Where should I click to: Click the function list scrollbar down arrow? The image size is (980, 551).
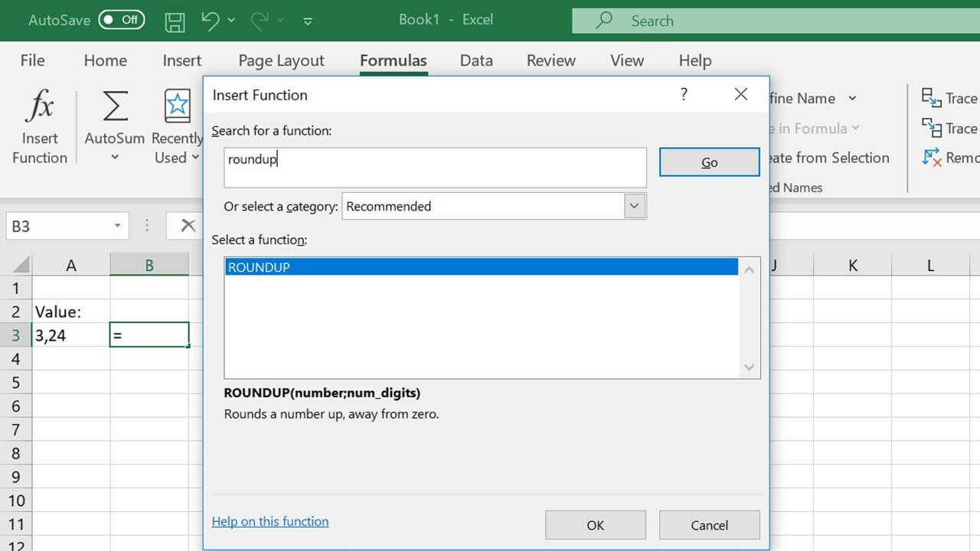pyautogui.click(x=749, y=368)
